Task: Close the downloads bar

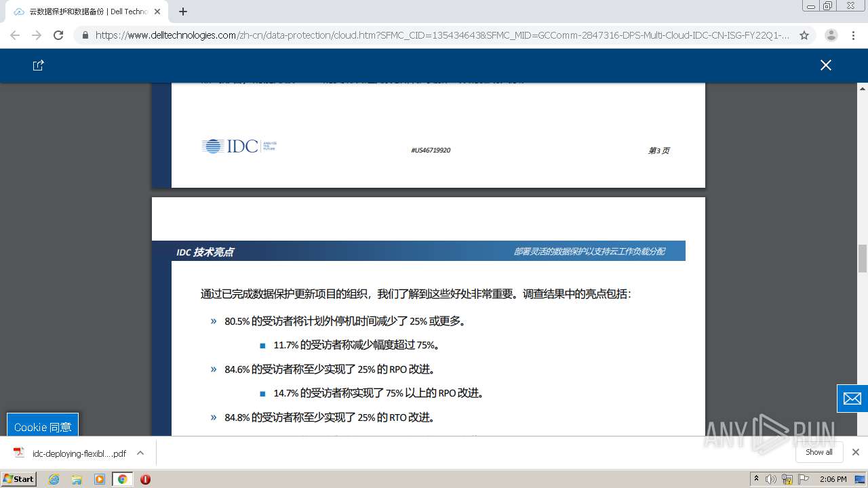Action: point(855,452)
